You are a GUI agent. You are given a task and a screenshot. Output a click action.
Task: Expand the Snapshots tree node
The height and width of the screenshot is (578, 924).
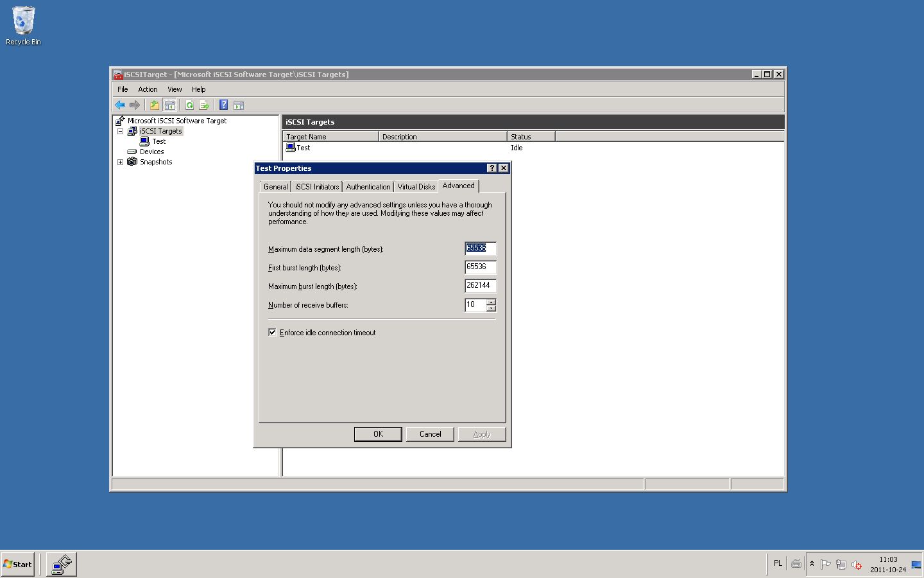[x=120, y=162]
